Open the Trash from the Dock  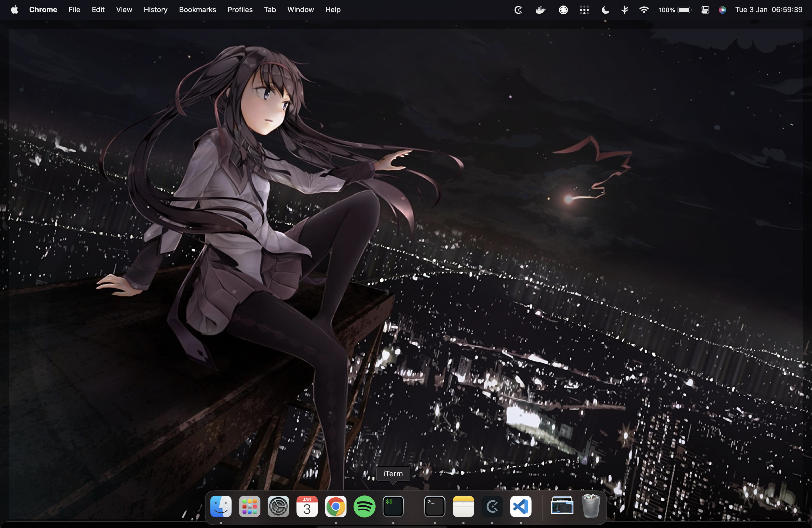pyautogui.click(x=590, y=506)
